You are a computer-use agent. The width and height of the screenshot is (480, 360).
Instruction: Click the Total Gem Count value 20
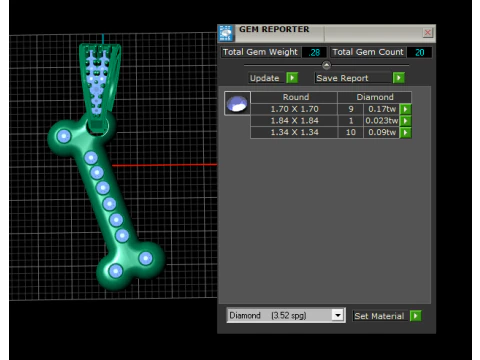click(420, 52)
